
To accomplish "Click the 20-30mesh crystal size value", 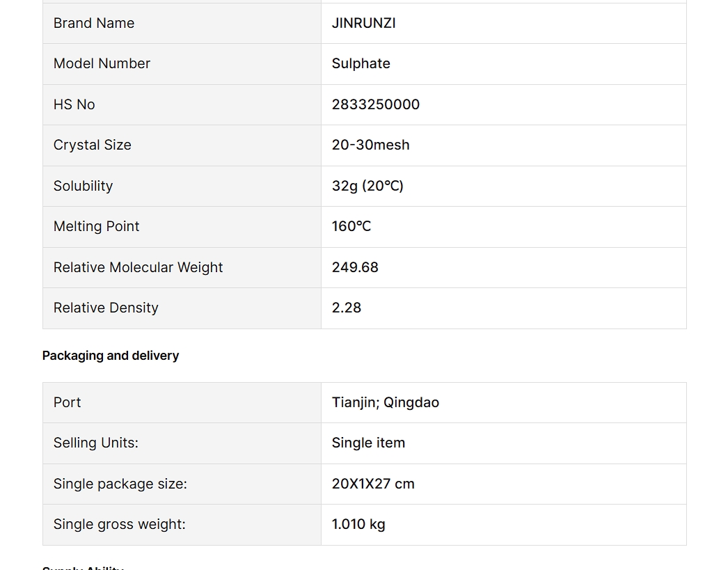I will [370, 145].
